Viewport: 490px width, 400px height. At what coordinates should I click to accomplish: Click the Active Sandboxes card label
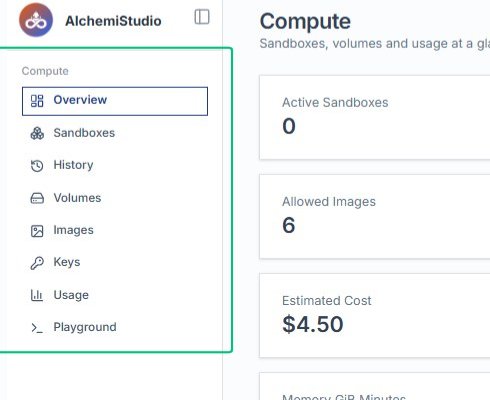point(335,103)
